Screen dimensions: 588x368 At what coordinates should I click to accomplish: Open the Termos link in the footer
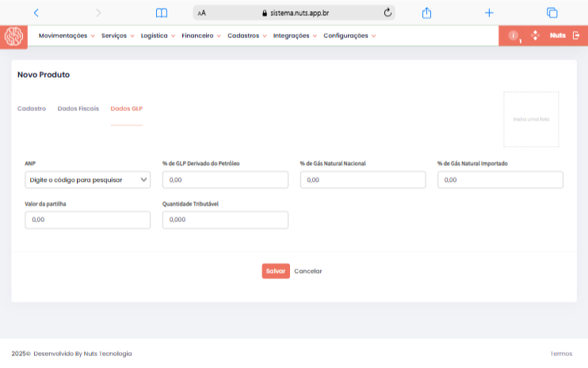pos(561,354)
